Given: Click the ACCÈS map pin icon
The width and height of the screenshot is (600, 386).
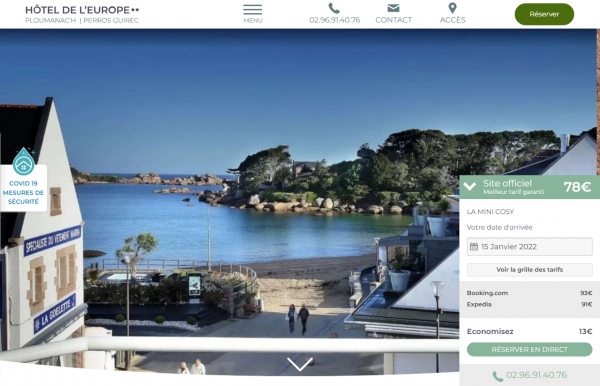Looking at the screenshot, I should tap(452, 8).
